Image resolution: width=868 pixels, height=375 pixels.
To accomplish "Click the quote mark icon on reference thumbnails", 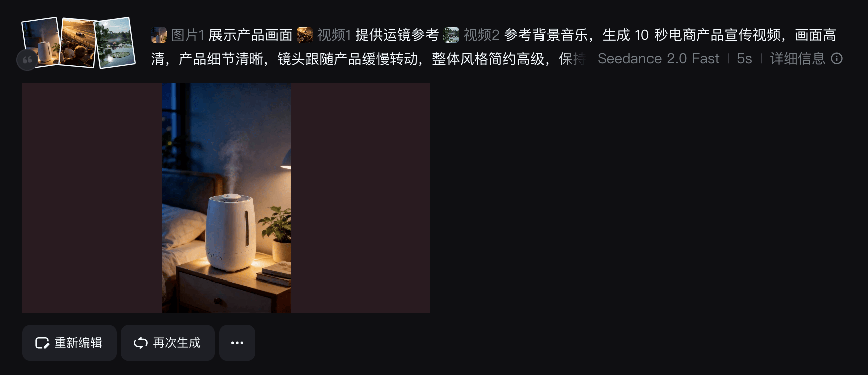I will pos(27,60).
